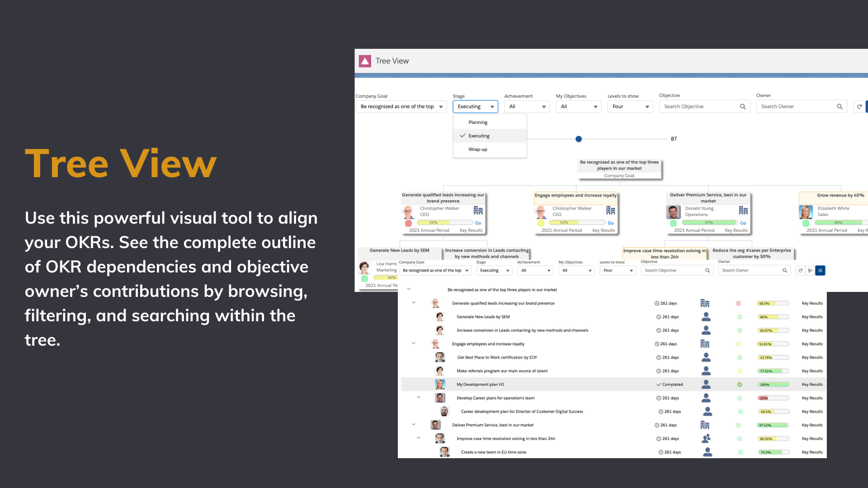Viewport: 868px width, 488px height.
Task: Open the Achievement All dropdown filter
Action: pyautogui.click(x=526, y=106)
